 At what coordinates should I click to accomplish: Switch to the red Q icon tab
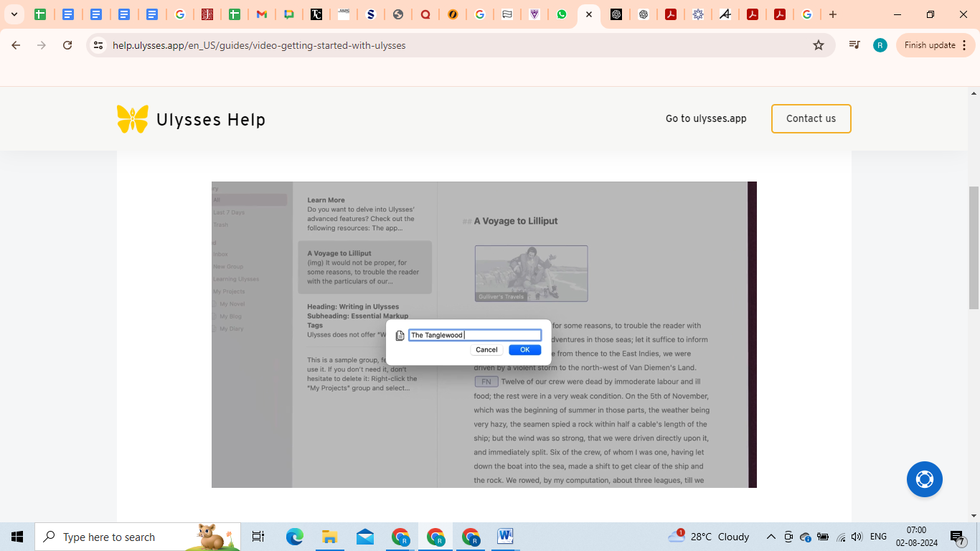[425, 14]
